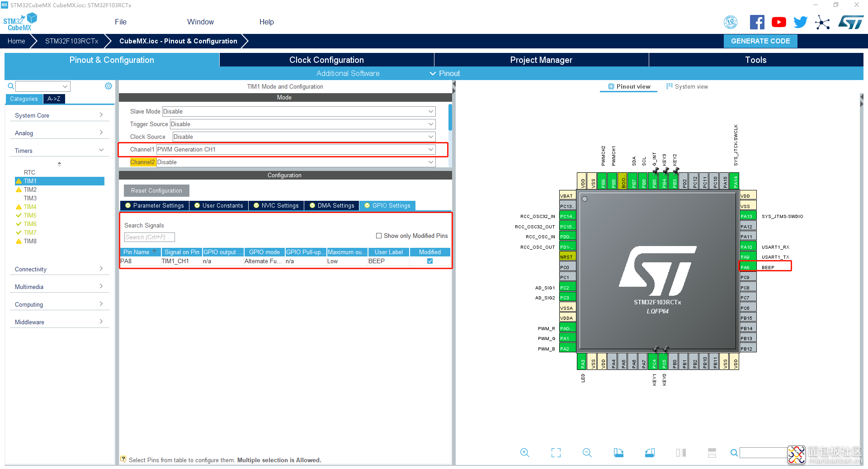Click the STM32F103RCTx breadcrumb
Screen dimensions: 868x469
click(71, 41)
